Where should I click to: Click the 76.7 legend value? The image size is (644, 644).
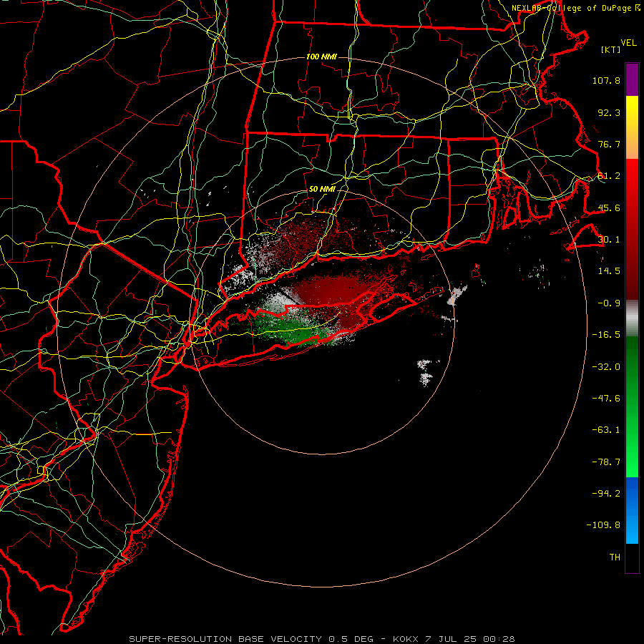tap(609, 144)
